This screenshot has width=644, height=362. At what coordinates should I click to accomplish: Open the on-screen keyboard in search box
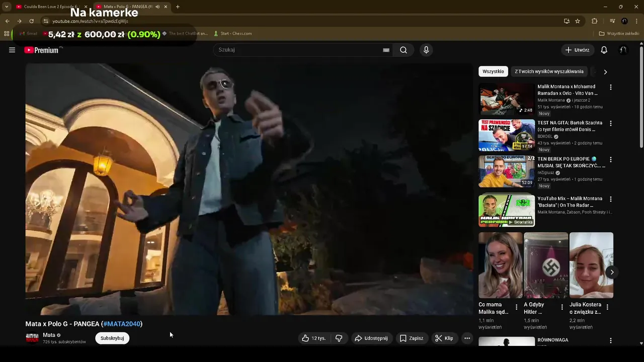pyautogui.click(x=386, y=50)
